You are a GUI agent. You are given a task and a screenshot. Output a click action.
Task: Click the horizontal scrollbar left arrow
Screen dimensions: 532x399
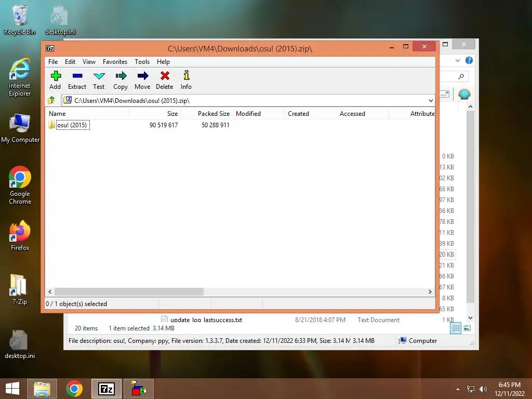point(50,292)
